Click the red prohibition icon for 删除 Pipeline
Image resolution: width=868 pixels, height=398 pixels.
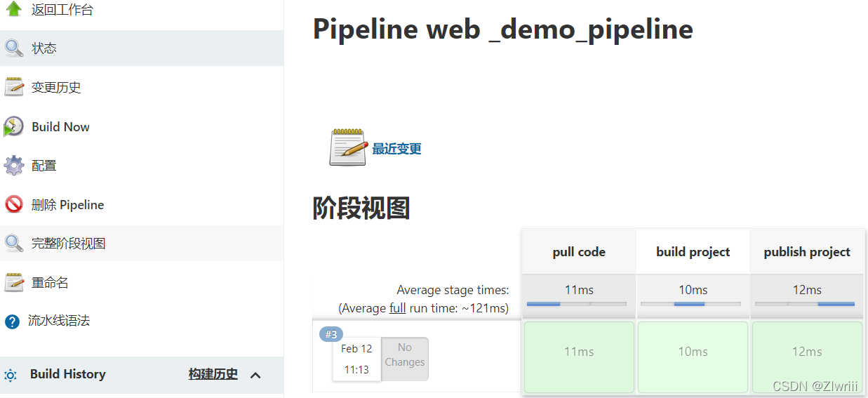pyautogui.click(x=13, y=205)
